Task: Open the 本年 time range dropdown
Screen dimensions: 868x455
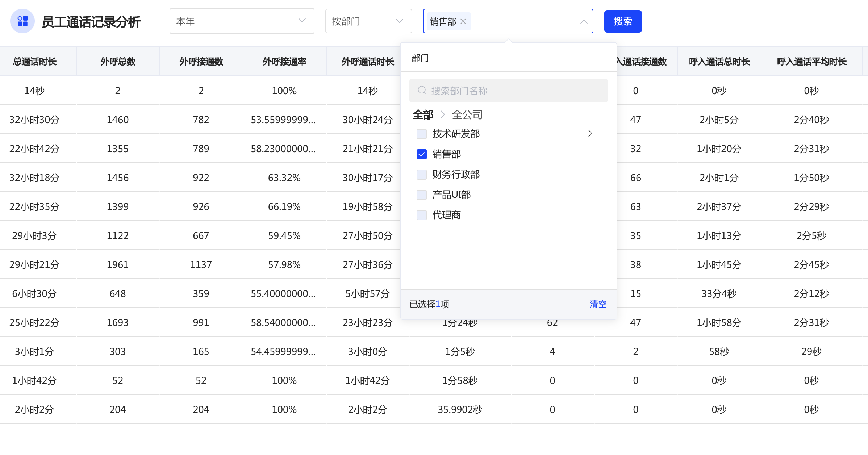Action: 235,21
